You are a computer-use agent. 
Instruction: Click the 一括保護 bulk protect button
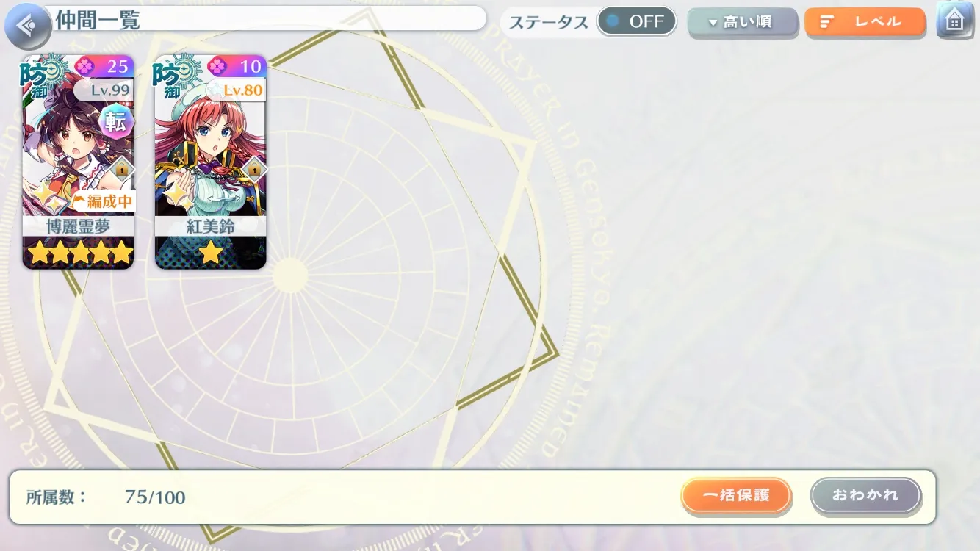(736, 496)
